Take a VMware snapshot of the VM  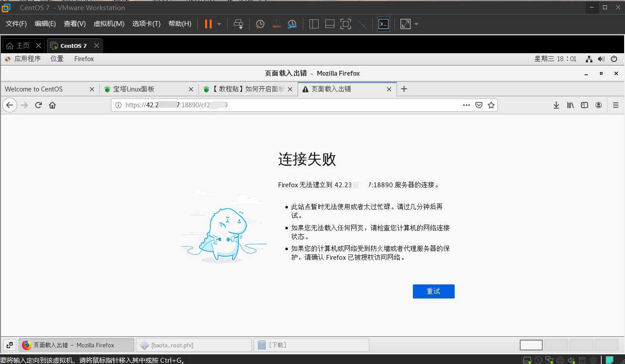[x=260, y=24]
